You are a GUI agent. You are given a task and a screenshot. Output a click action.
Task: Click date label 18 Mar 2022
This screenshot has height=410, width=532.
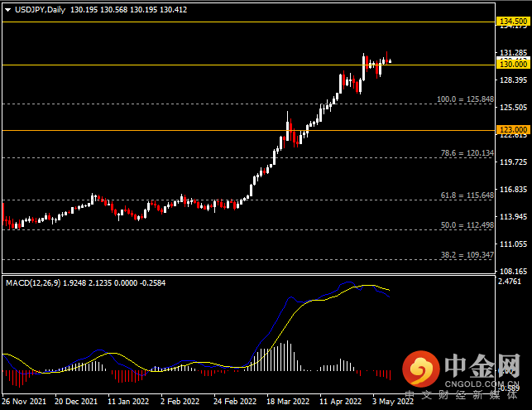[x=288, y=402]
